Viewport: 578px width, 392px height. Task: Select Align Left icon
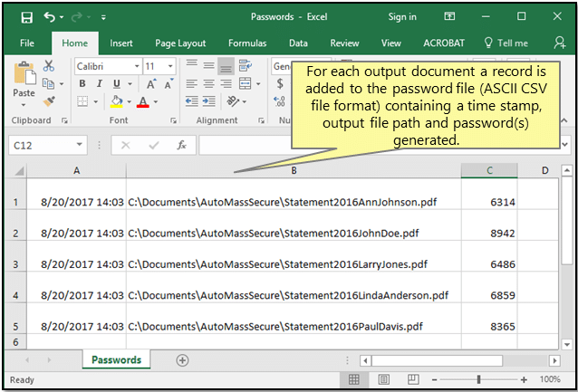pos(192,84)
